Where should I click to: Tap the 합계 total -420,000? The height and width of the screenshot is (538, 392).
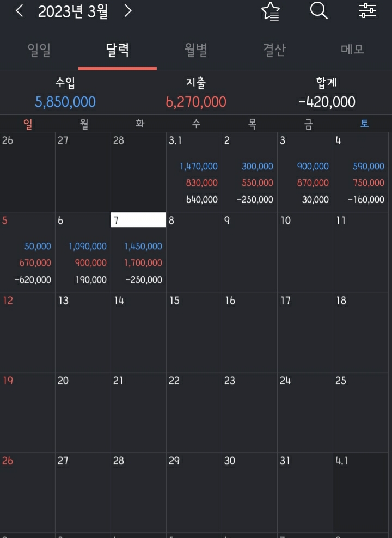[327, 102]
